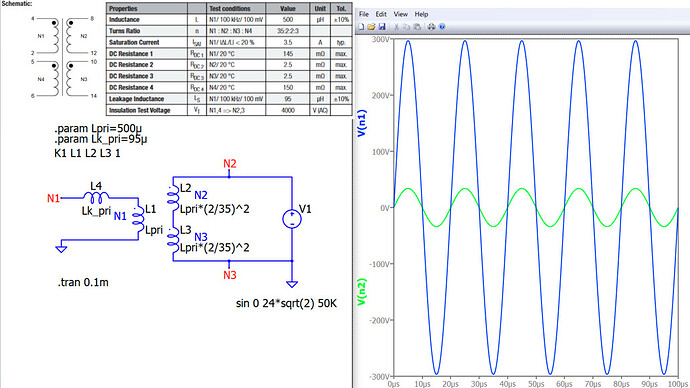Viewport: 690px width, 388px height.
Task: Click the Saturation Current row label
Action: point(134,43)
